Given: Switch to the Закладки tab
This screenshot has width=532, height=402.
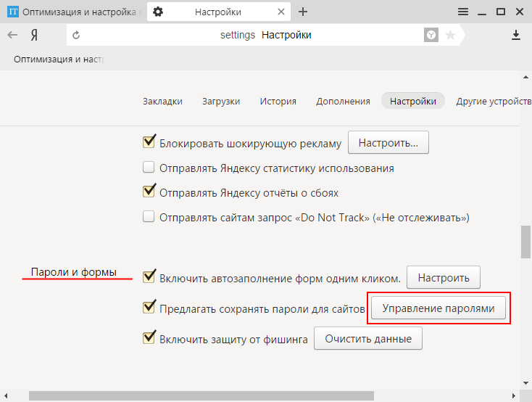Looking at the screenshot, I should tap(162, 102).
